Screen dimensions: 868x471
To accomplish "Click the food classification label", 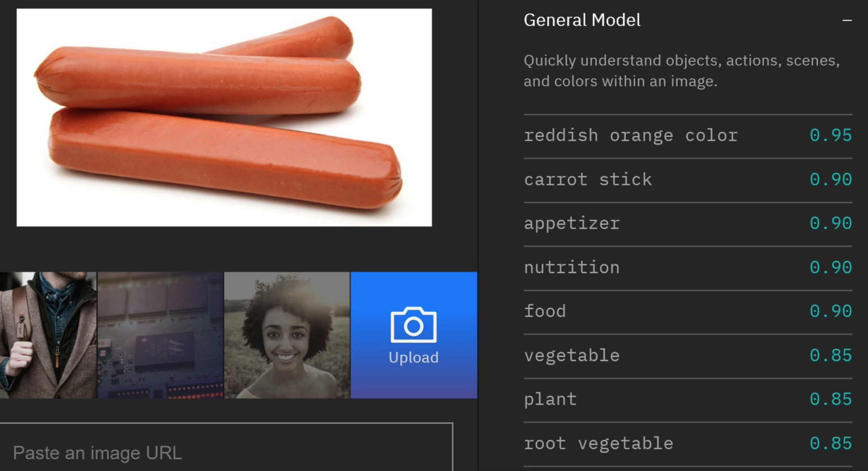I will coord(545,311).
